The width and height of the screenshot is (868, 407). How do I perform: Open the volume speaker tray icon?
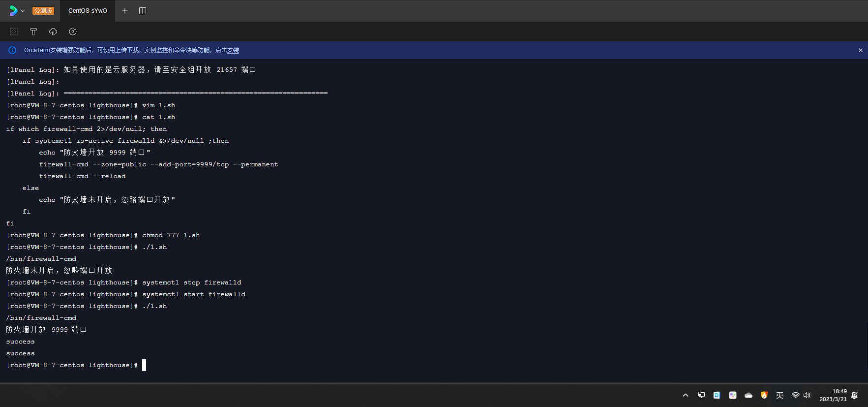point(807,395)
